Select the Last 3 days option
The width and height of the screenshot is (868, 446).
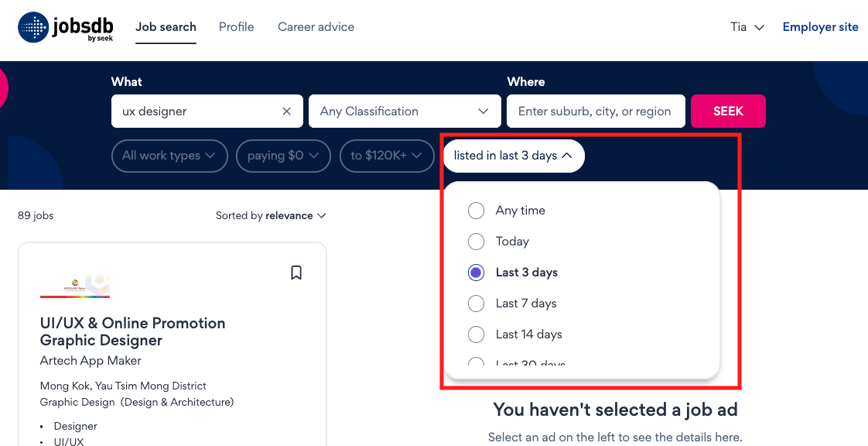[476, 273]
